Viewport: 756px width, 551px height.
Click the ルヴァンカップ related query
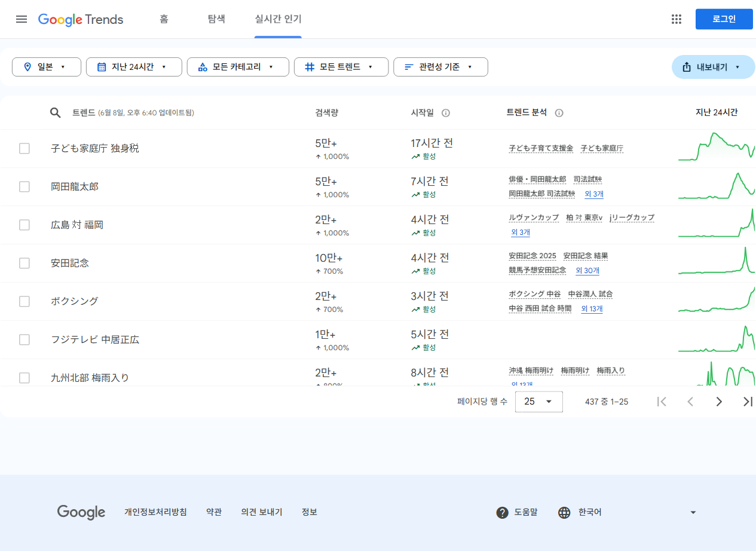(534, 218)
